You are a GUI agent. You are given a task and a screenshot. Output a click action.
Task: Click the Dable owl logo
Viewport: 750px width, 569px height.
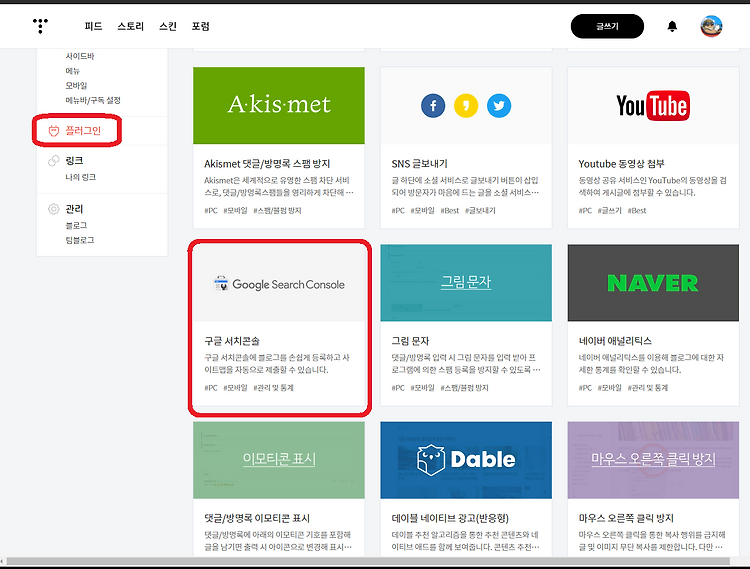[430, 460]
